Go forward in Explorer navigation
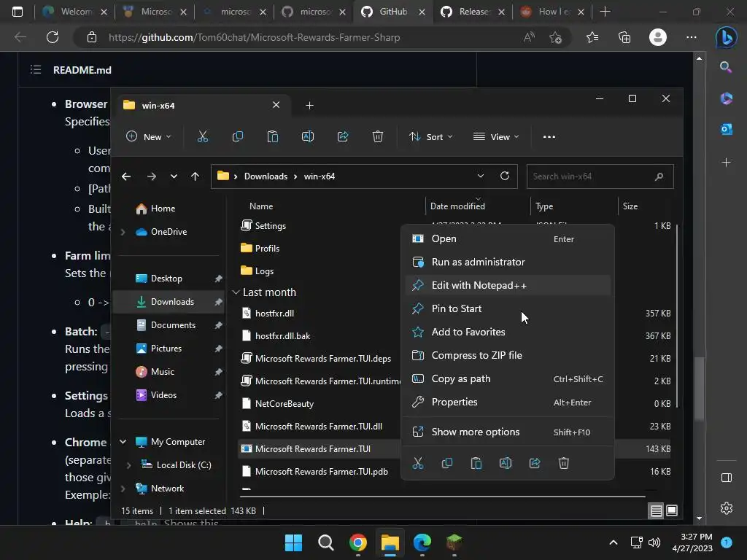This screenshot has height=560, width=747. [x=152, y=176]
